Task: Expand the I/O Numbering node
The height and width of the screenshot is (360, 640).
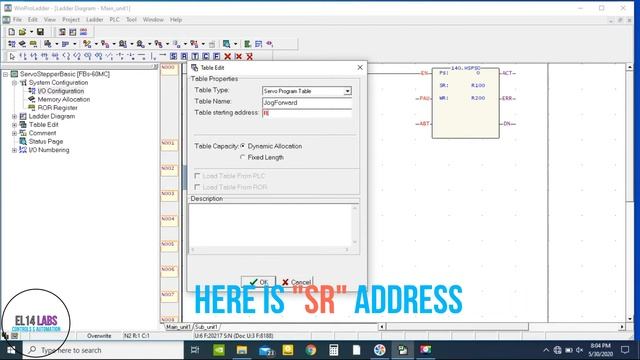Action: pyautogui.click(x=14, y=150)
